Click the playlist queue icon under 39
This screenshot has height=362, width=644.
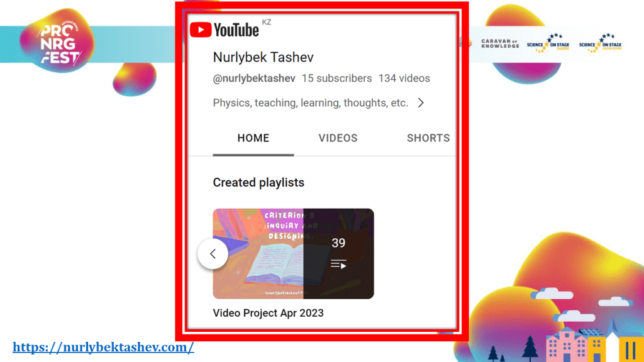[x=338, y=265]
